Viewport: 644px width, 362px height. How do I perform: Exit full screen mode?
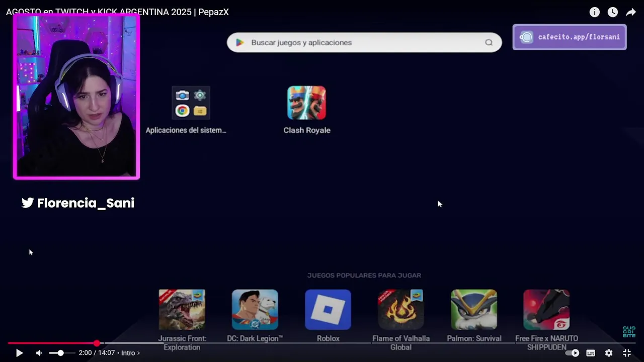[x=627, y=353]
